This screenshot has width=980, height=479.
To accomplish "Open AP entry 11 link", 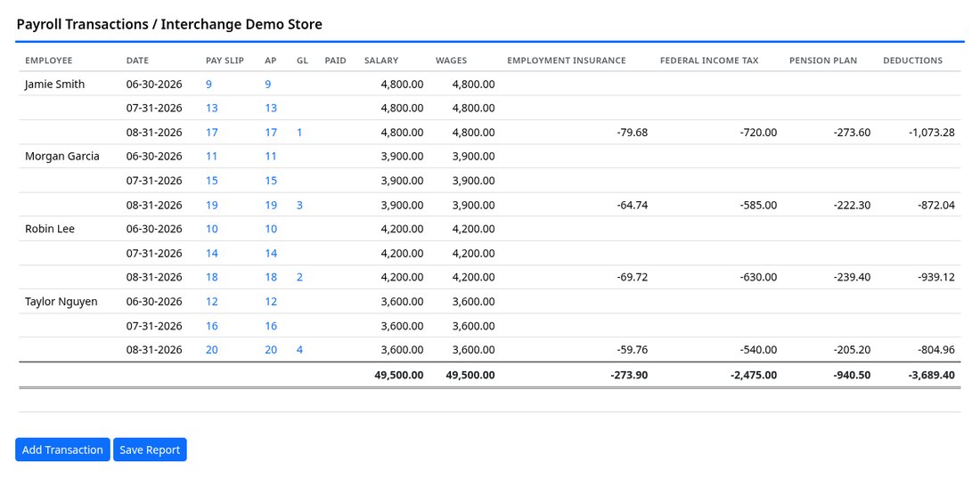I will coord(271,156).
